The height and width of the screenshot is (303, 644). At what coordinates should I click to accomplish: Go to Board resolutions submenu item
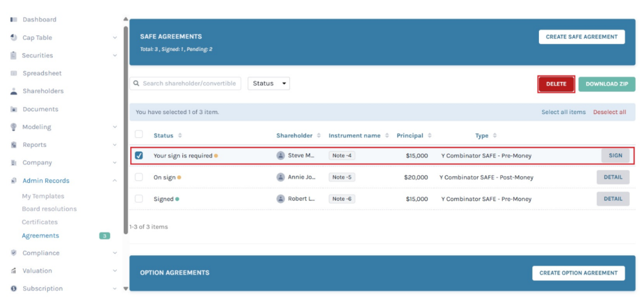point(49,209)
